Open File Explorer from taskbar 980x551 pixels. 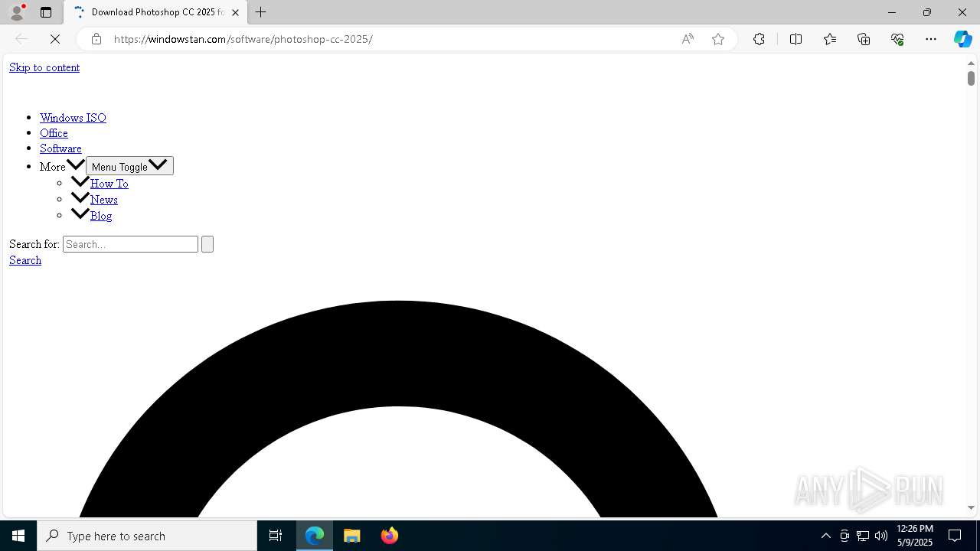(351, 536)
